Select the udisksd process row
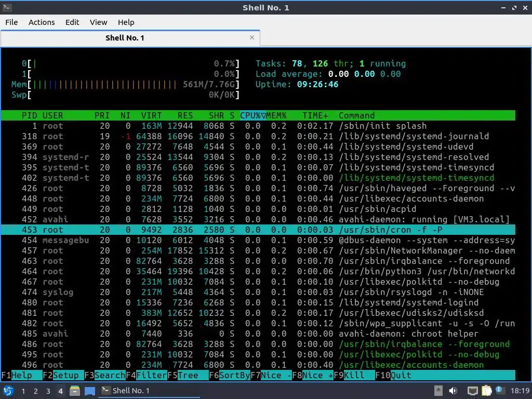The width and height of the screenshot is (532, 399). pos(258,313)
